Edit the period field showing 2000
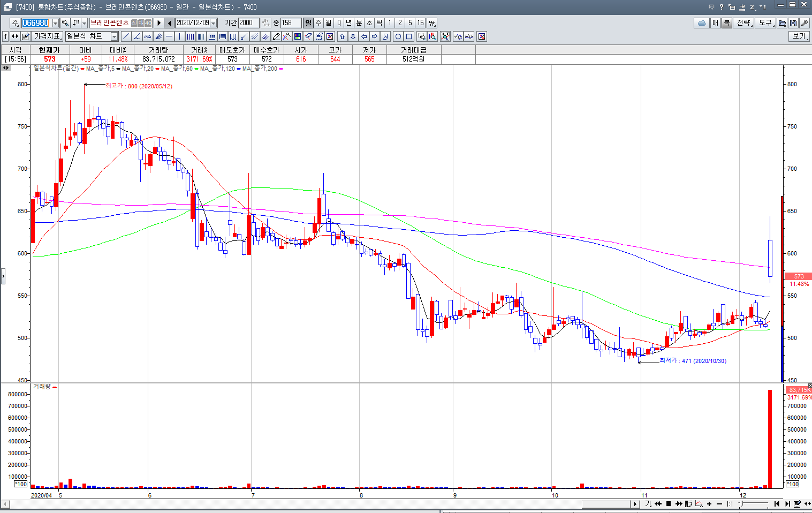Screen dimensions: 812x513 coord(248,23)
